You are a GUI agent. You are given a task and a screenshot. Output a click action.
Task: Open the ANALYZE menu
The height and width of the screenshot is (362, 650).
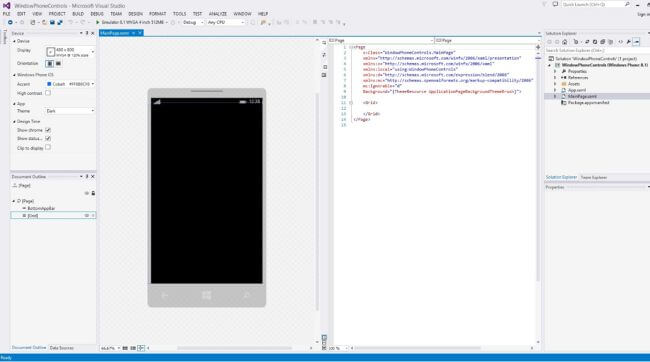point(218,14)
